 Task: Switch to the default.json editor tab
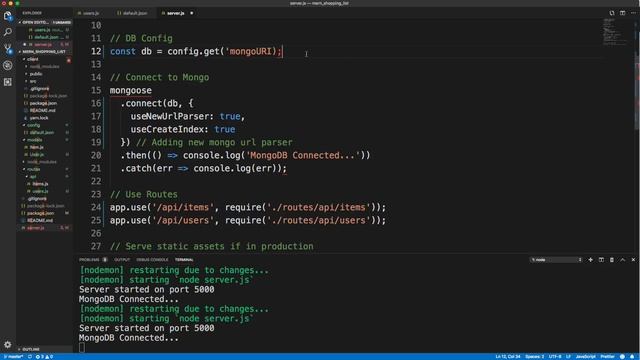pos(135,13)
